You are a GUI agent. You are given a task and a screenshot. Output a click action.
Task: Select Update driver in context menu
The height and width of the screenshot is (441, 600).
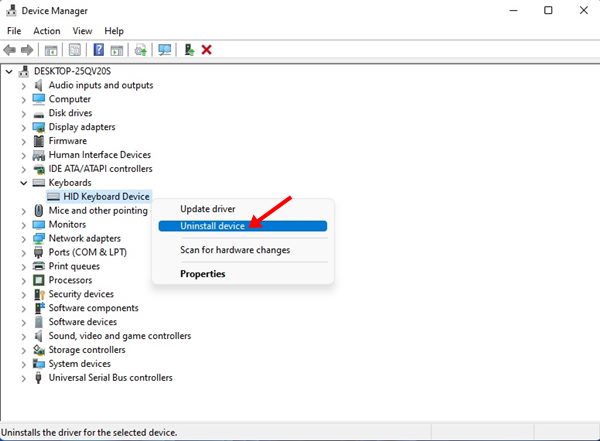click(x=207, y=208)
